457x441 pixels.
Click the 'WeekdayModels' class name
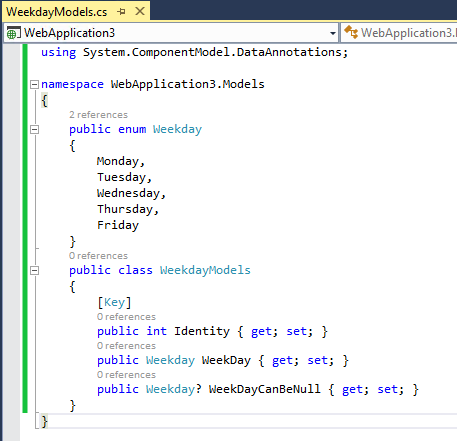pyautogui.click(x=205, y=270)
